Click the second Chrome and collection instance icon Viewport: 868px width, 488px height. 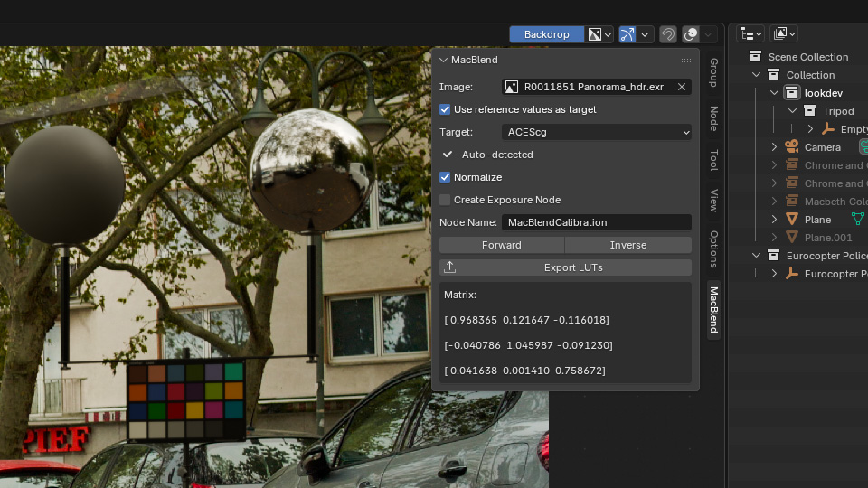click(x=792, y=183)
